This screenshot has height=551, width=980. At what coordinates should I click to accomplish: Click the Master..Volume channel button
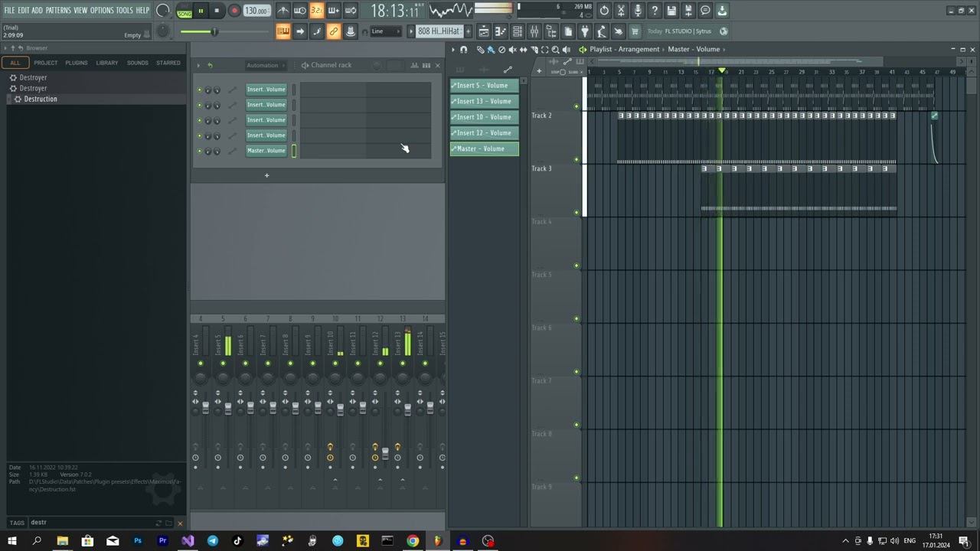(266, 151)
